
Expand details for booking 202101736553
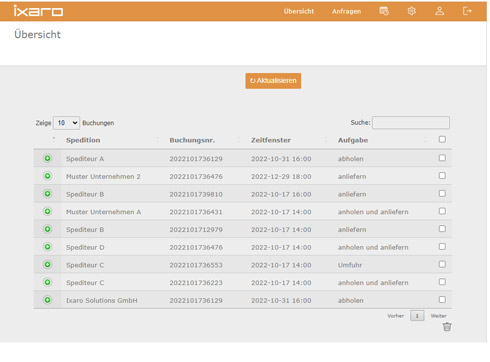tap(48, 264)
